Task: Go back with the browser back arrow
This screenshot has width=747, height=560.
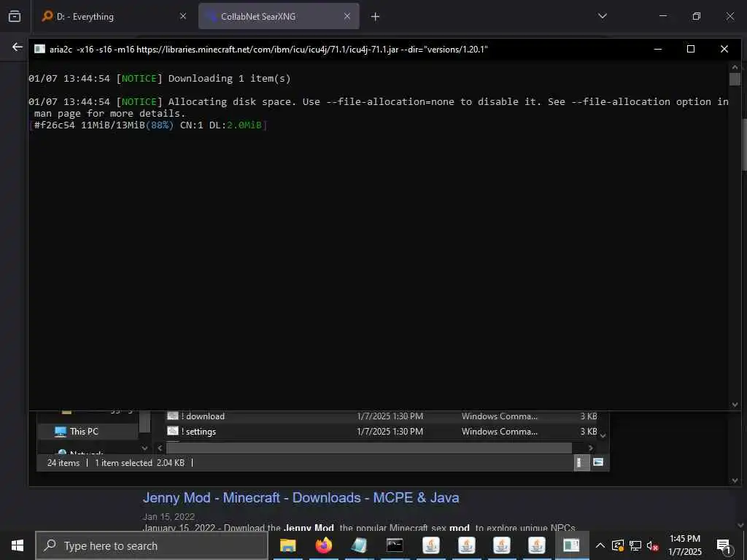Action: 18,47
